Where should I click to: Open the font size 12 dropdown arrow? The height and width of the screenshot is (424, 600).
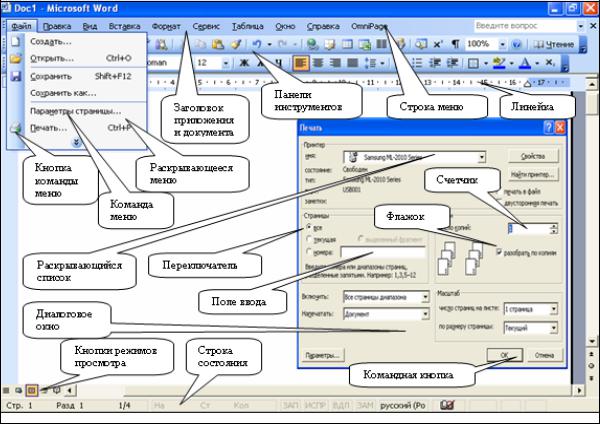[226, 63]
